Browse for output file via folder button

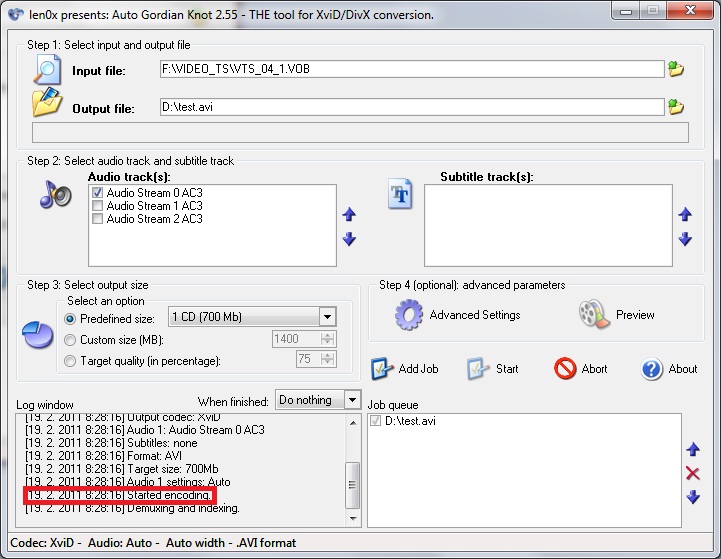(676, 107)
